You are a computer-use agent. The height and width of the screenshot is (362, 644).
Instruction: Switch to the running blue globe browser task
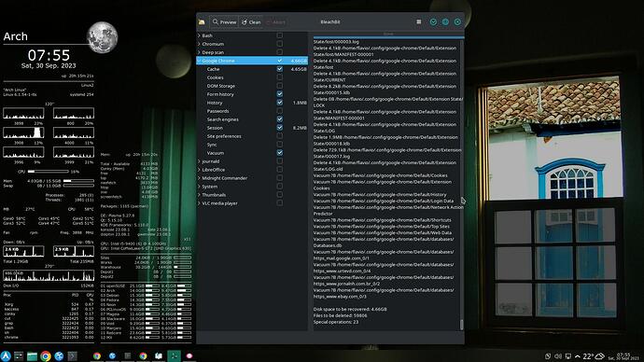point(113,355)
